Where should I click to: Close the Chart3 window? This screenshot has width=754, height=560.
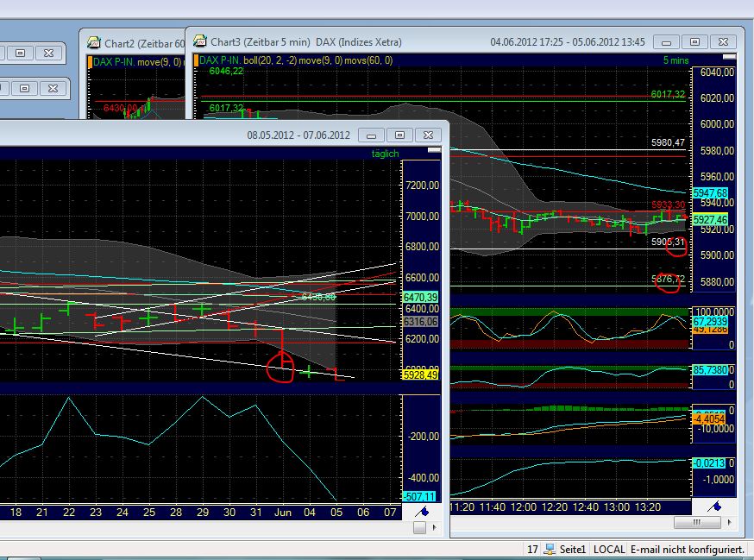(x=723, y=42)
